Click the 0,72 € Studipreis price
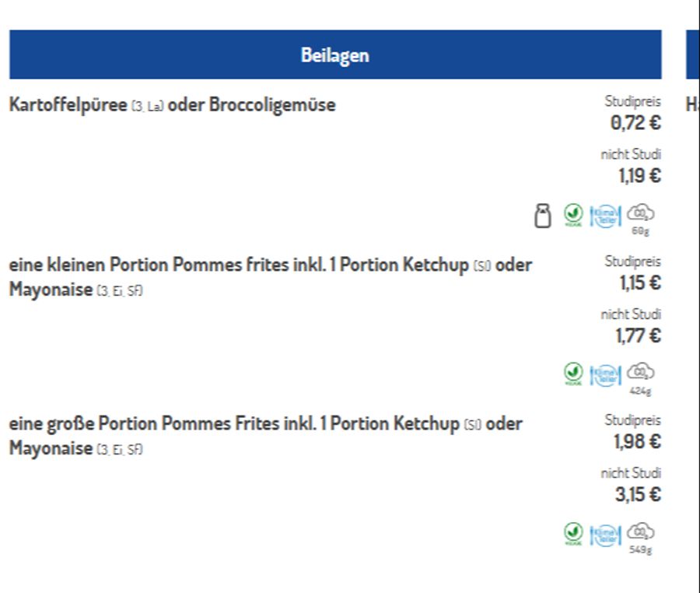Viewport: 700px width, 593px height. point(635,123)
